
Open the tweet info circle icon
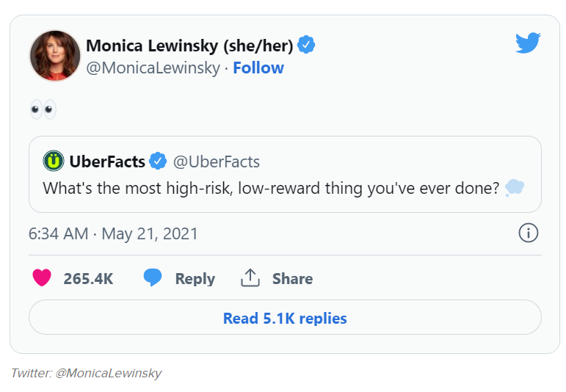pyautogui.click(x=528, y=233)
